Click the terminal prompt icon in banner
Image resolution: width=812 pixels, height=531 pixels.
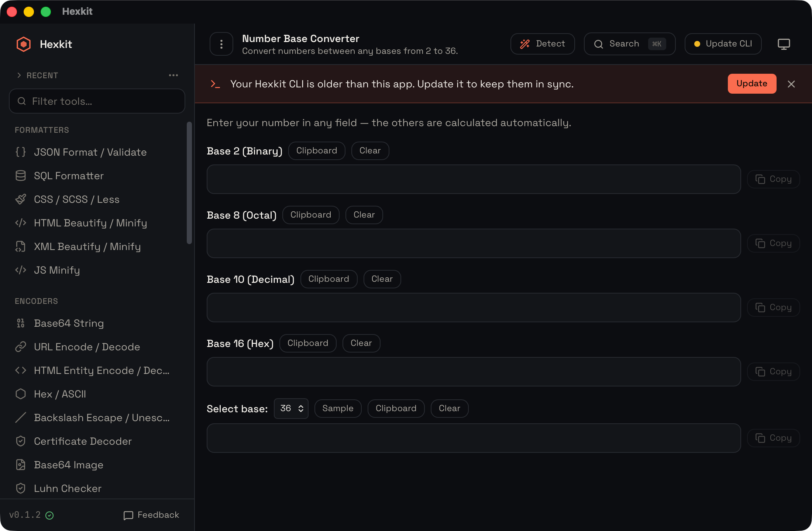215,84
